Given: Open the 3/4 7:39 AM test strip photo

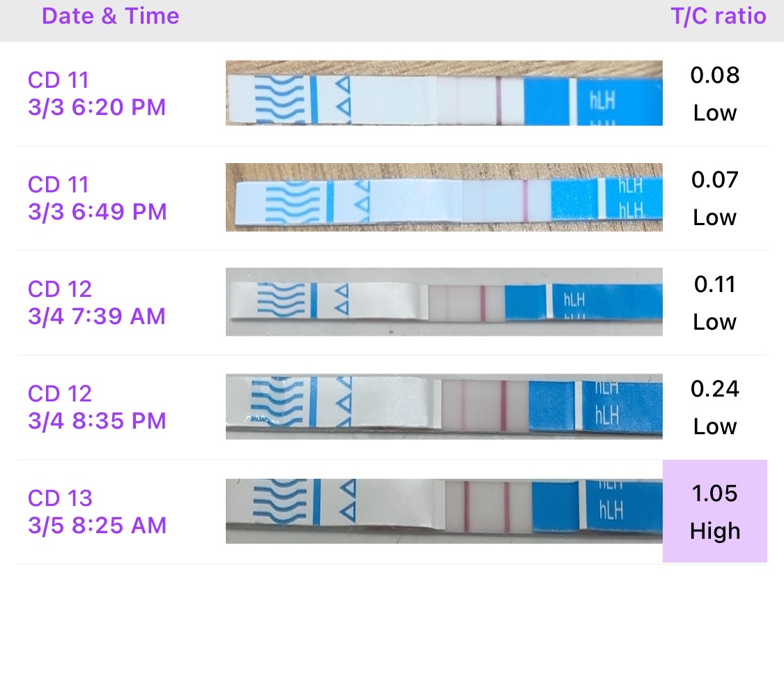Looking at the screenshot, I should [444, 302].
